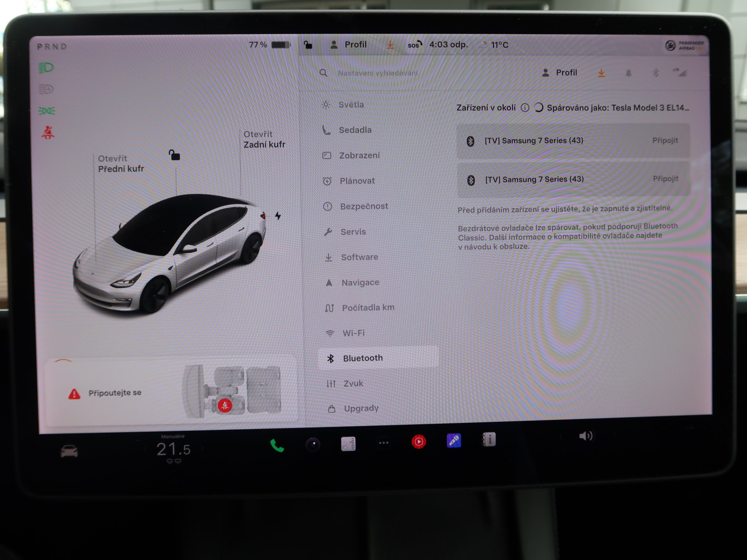The width and height of the screenshot is (747, 560).
Task: Expand the Profil menu in settings header
Action: (560, 73)
